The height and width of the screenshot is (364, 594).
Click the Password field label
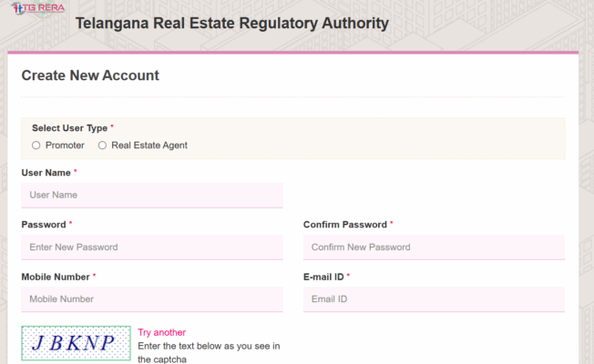tap(44, 224)
